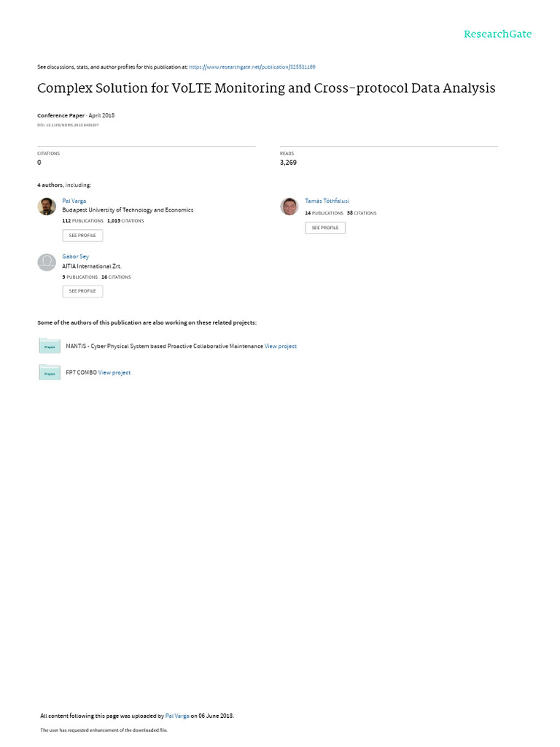The height and width of the screenshot is (747, 560).
Task: Click Pal Varga's profile photo
Action: tap(47, 206)
